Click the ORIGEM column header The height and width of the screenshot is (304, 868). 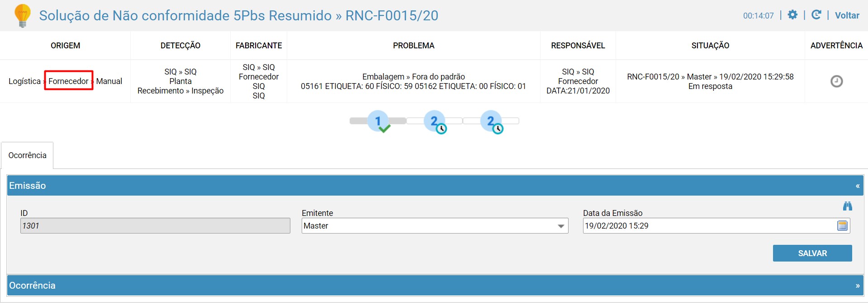(x=66, y=46)
